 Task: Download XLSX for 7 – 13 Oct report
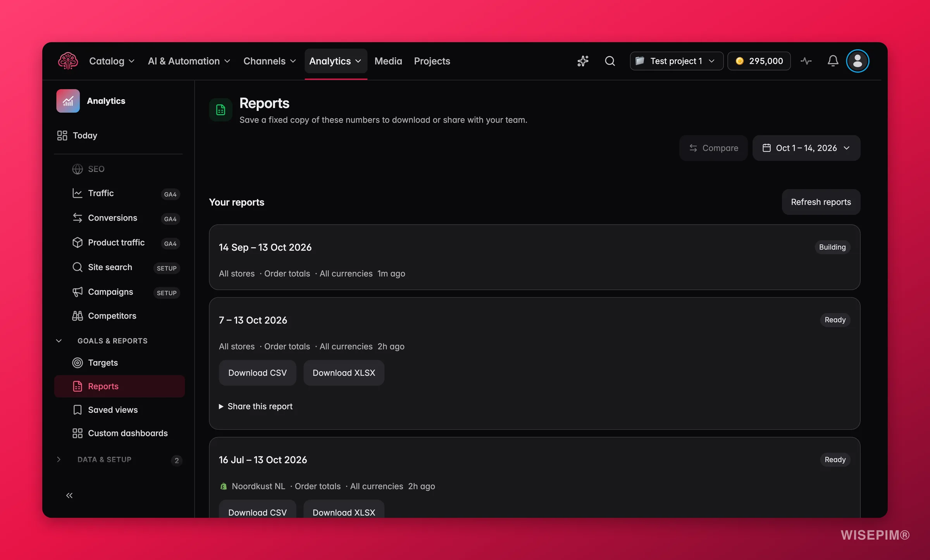(x=344, y=373)
